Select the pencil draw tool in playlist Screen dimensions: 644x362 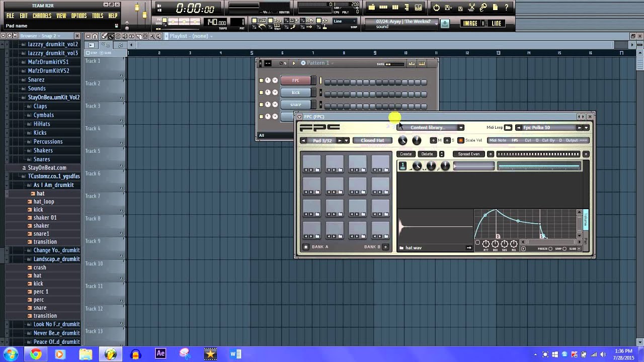pyautogui.click(x=105, y=36)
